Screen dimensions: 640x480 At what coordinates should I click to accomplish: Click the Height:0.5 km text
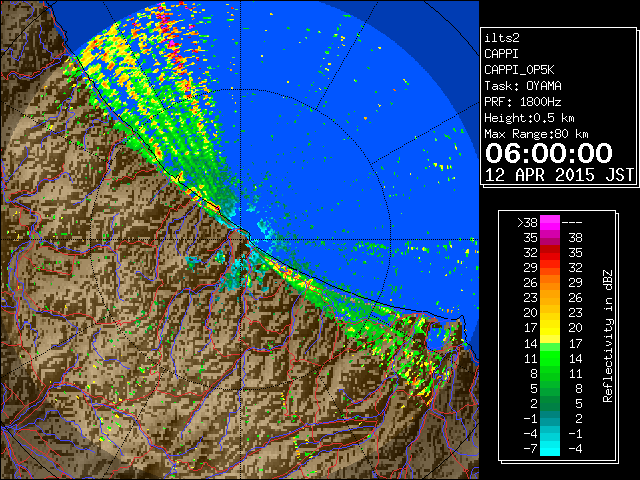point(529,118)
